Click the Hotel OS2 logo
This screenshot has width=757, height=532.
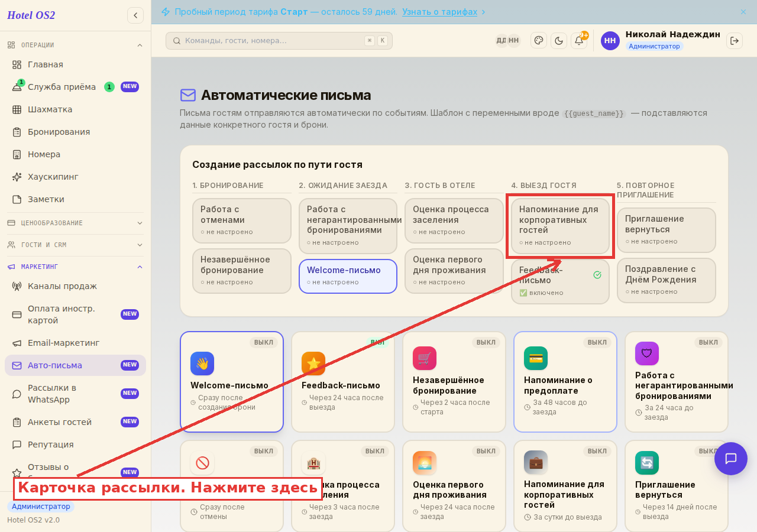[31, 15]
